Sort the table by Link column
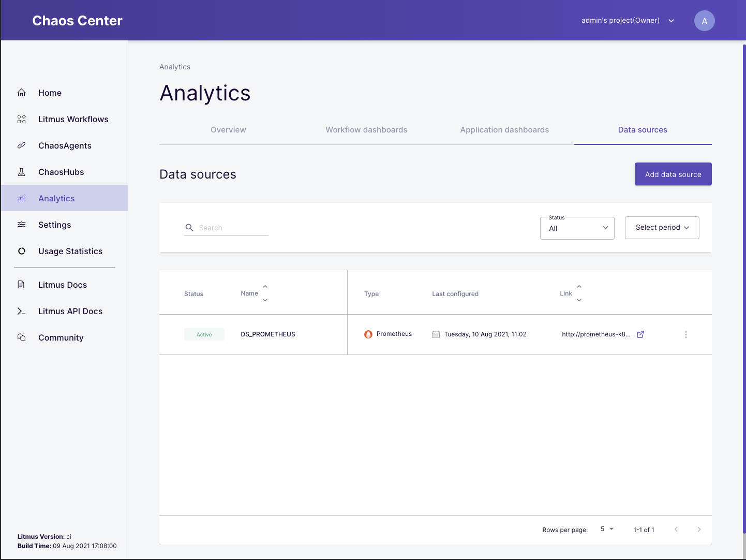746x560 pixels. 579,293
